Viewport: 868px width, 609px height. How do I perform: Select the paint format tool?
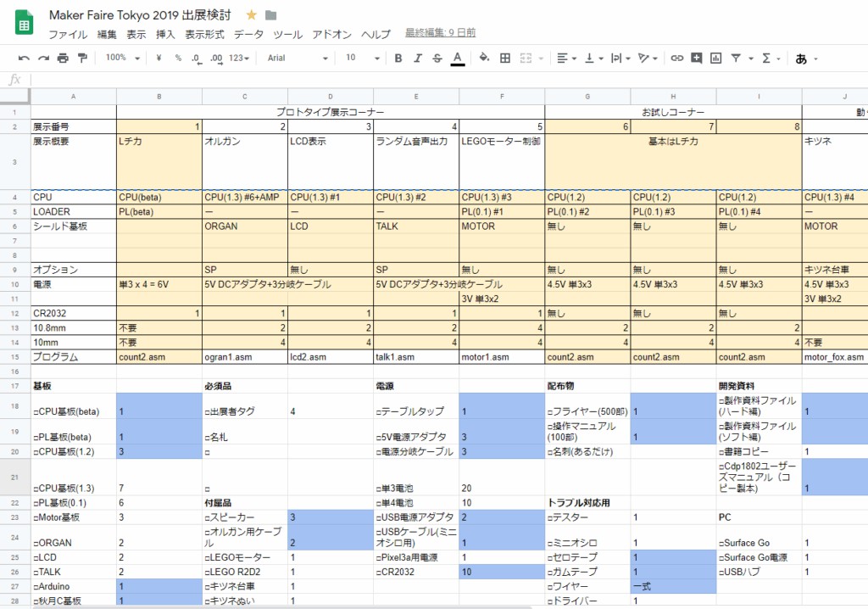(x=82, y=59)
